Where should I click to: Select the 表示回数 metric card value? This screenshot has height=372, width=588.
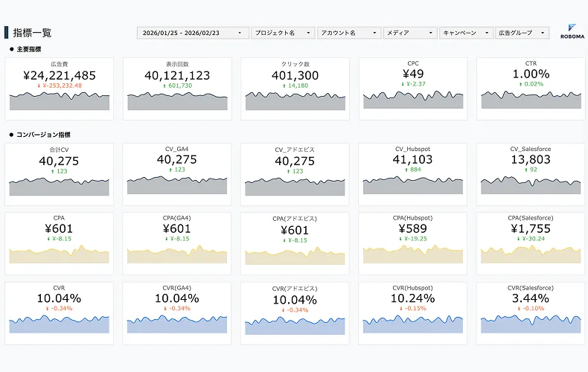(177, 75)
